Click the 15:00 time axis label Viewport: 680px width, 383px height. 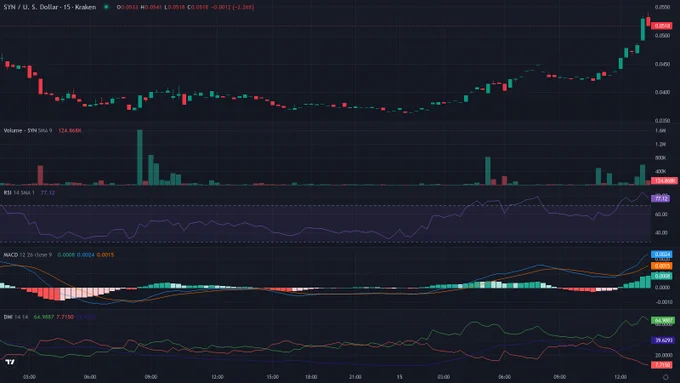[x=272, y=377]
